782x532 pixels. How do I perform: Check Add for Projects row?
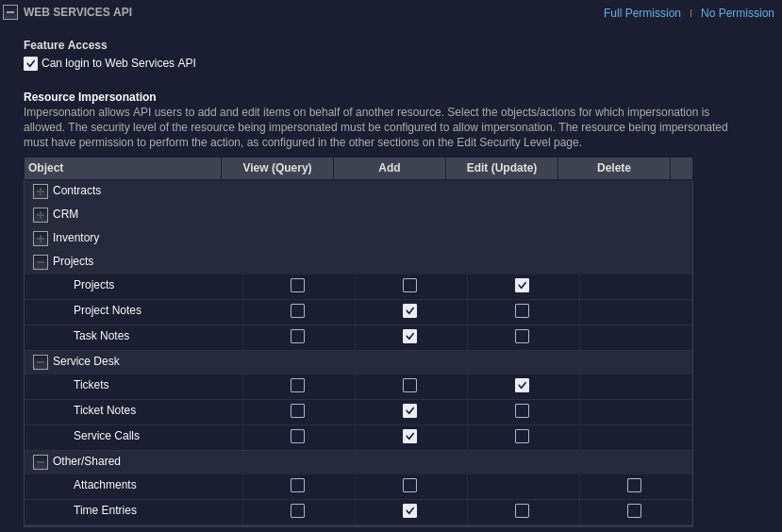(x=409, y=285)
